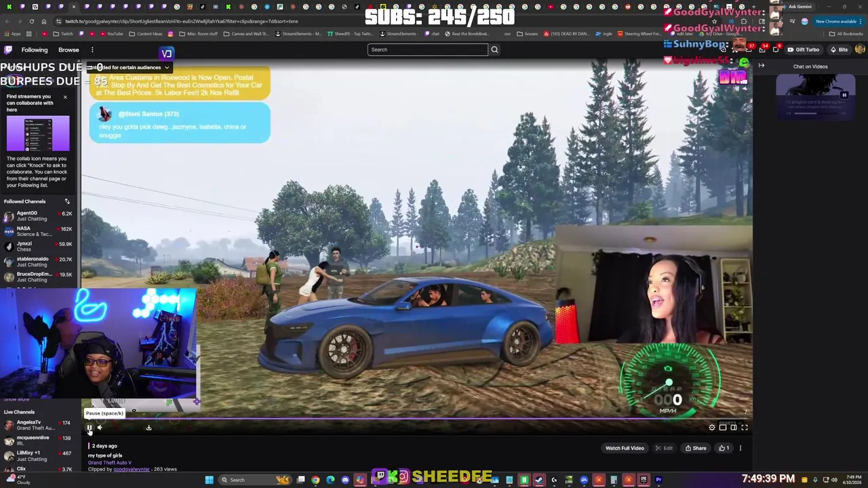Screen dimensions: 868x488
Task: Open Google Chrome from taskbar
Action: 315,480
